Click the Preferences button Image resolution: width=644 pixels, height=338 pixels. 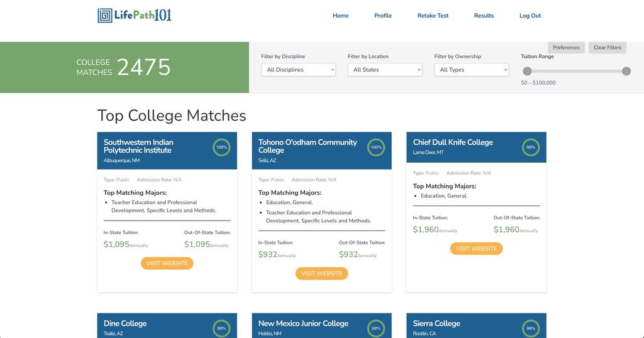click(567, 47)
